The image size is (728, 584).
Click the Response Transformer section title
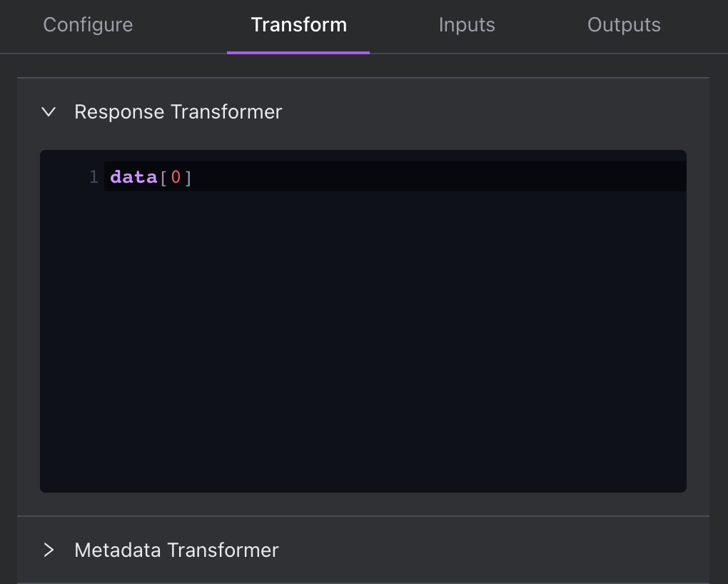click(x=178, y=112)
